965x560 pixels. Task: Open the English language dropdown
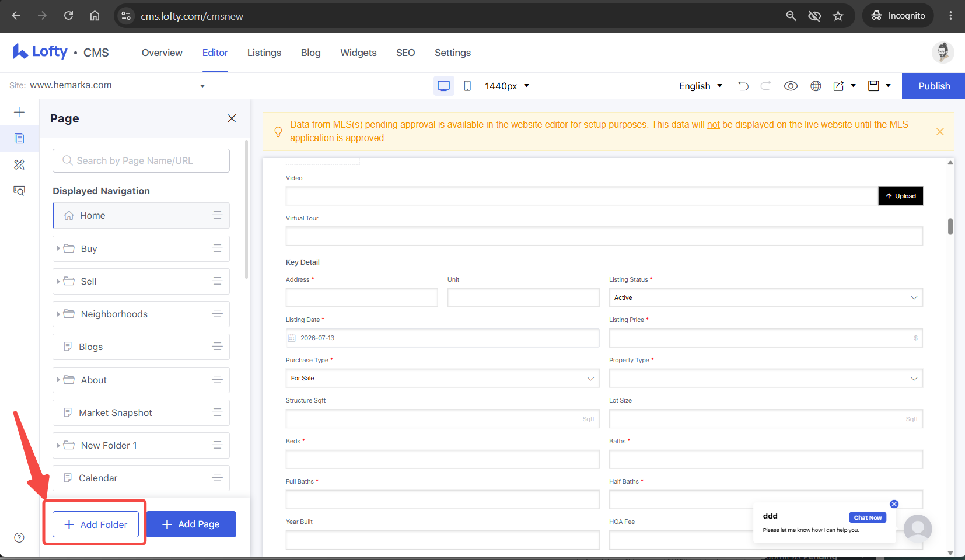click(701, 86)
